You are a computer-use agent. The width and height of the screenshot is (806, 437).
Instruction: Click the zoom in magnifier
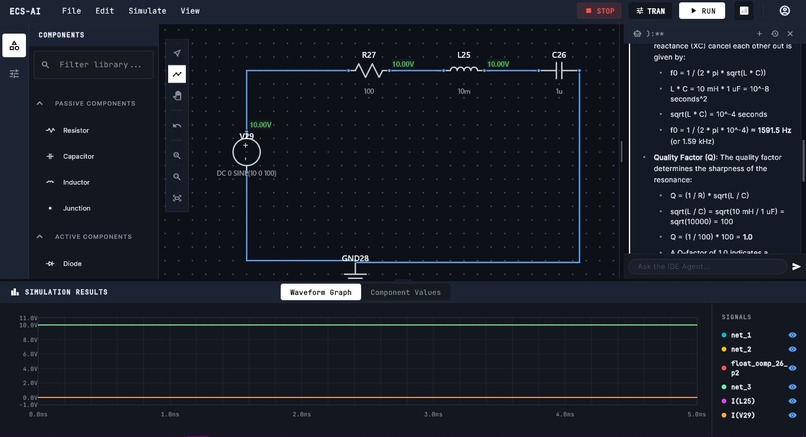coord(177,155)
